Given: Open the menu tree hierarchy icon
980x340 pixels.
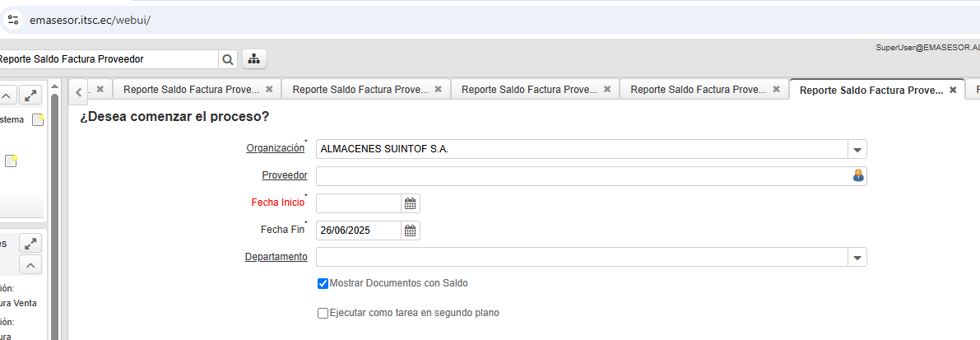Looking at the screenshot, I should point(253,59).
